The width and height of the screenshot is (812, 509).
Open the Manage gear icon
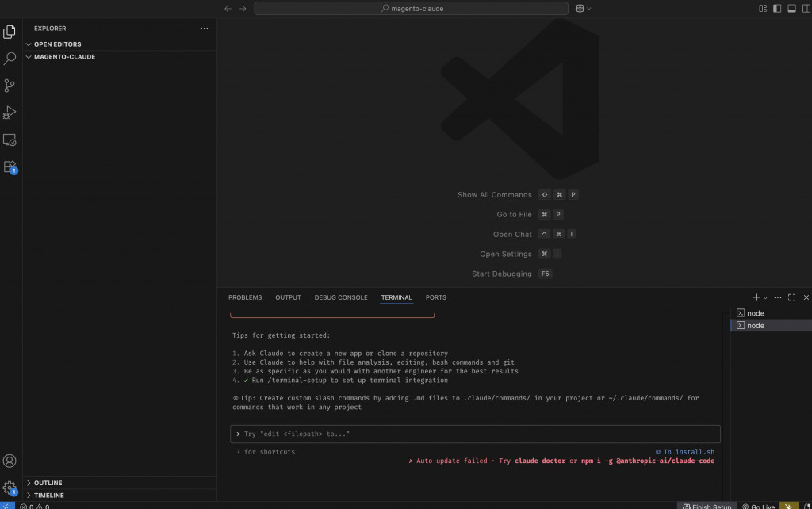tap(10, 488)
